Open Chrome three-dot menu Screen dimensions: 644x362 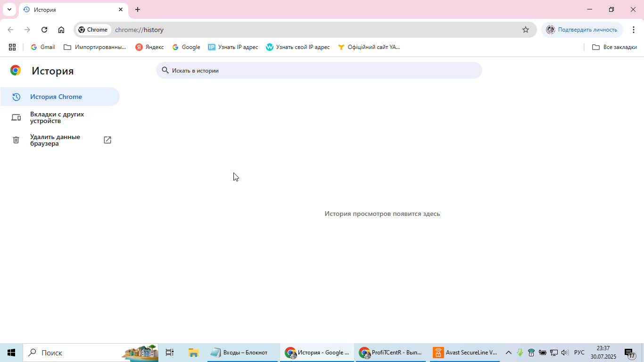click(x=634, y=30)
